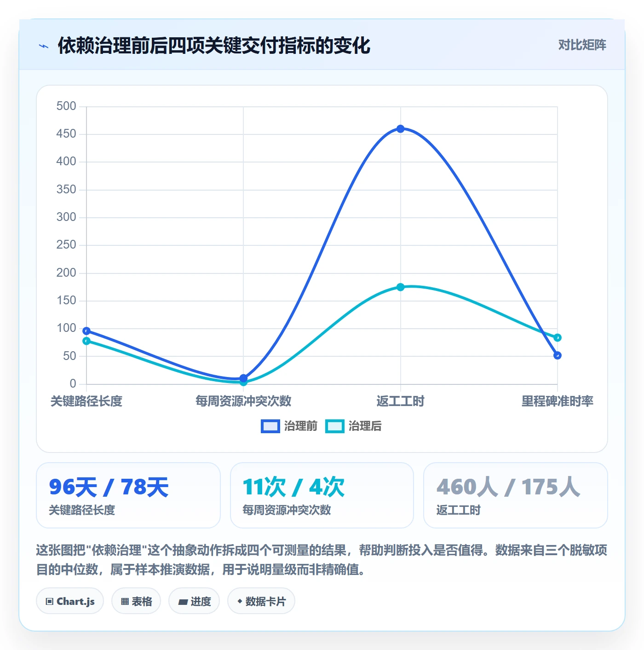The height and width of the screenshot is (650, 644).
Task: Click the 关键路径长度 x-axis label
Action: tap(86, 401)
